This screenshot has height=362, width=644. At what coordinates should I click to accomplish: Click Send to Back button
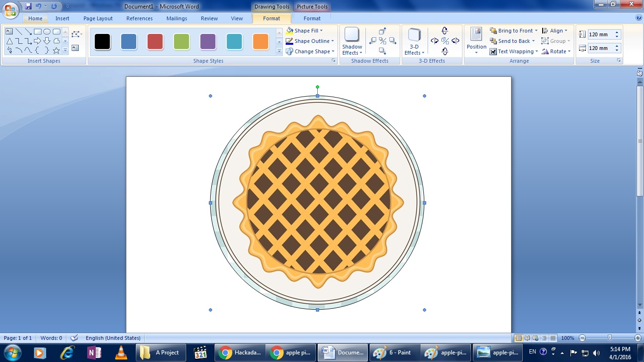512,41
